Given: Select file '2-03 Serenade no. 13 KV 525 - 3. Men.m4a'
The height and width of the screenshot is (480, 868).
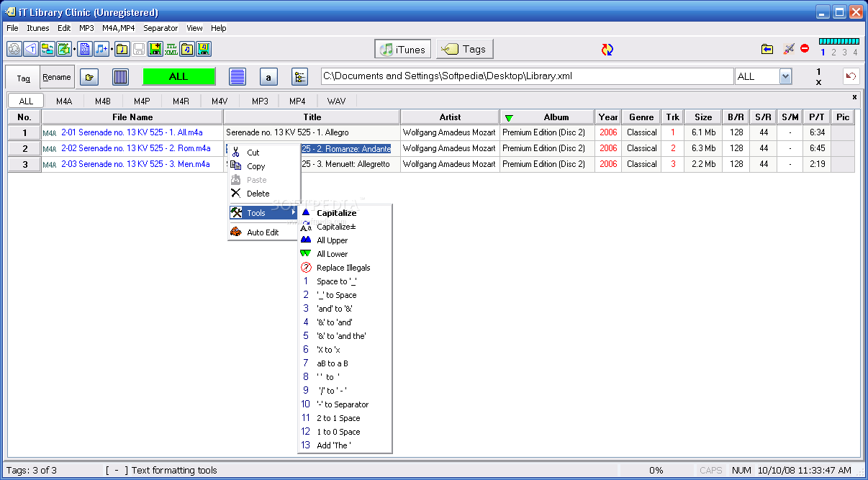Looking at the screenshot, I should [135, 164].
